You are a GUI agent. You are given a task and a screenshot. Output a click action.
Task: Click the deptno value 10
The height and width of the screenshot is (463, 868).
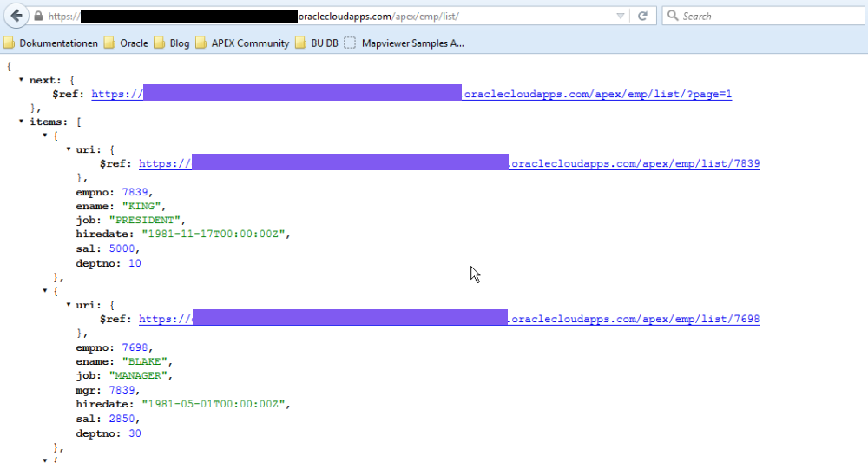(135, 263)
